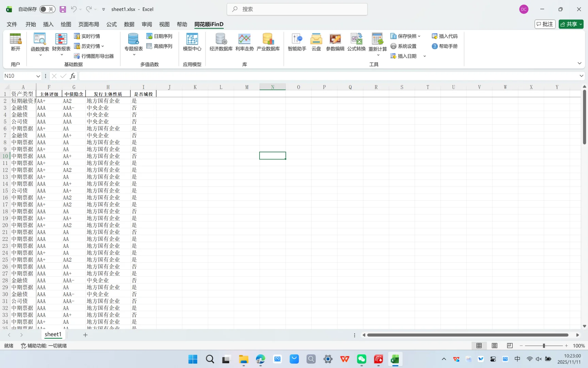Click the DC user account avatar
Viewport: 588px width, 368px height.
(524, 9)
